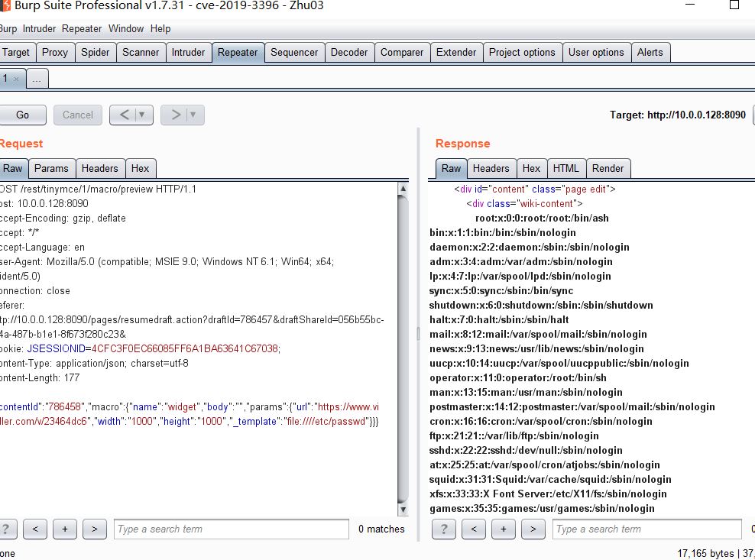
Task: Select the response Hex tab
Action: point(532,169)
